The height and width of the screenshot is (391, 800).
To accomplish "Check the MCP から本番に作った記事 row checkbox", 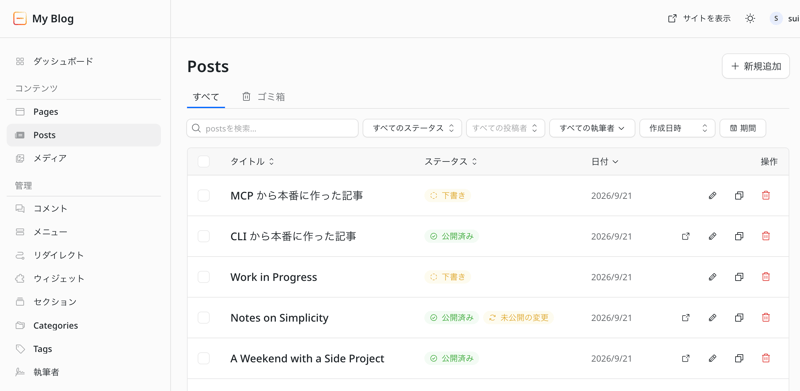I will (x=204, y=196).
